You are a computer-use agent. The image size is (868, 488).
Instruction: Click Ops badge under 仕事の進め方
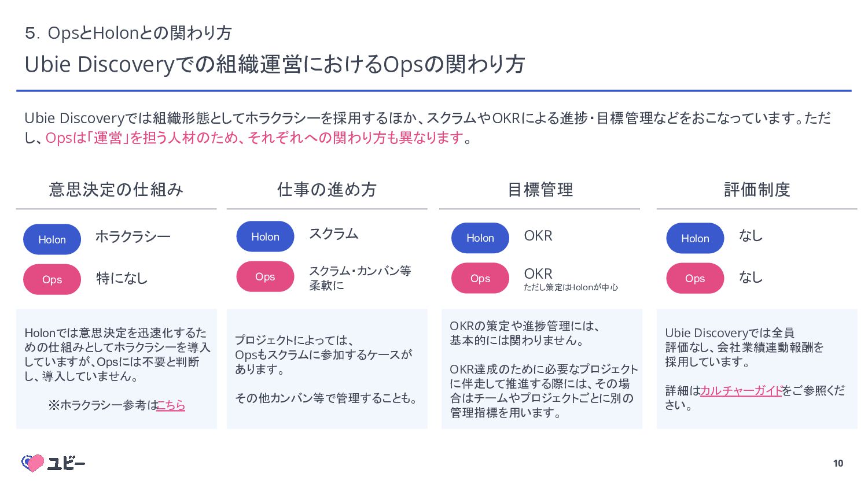(x=265, y=276)
